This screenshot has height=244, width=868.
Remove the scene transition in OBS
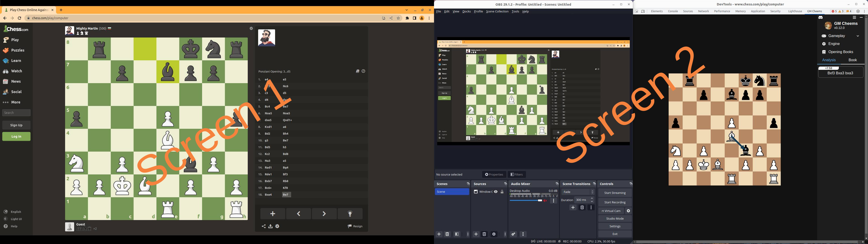click(582, 208)
